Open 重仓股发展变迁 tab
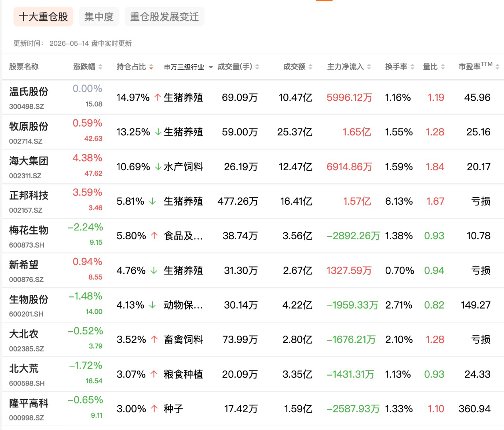Viewport: 504px width, 430px height. pyautogui.click(x=164, y=17)
